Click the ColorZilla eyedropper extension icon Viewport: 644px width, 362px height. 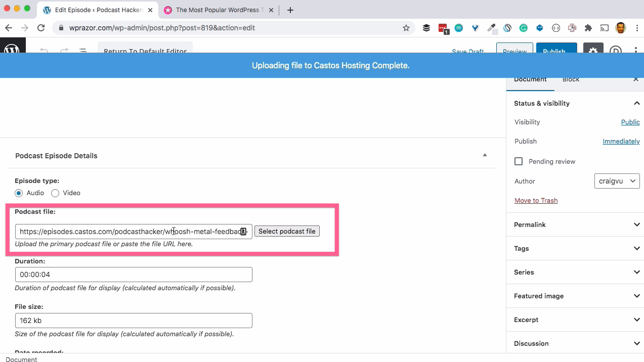(491, 28)
